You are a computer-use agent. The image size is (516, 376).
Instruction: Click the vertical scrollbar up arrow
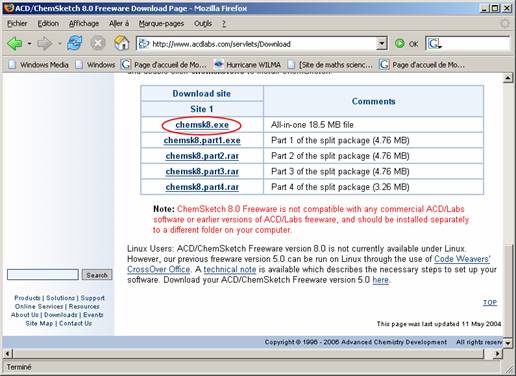coord(508,78)
